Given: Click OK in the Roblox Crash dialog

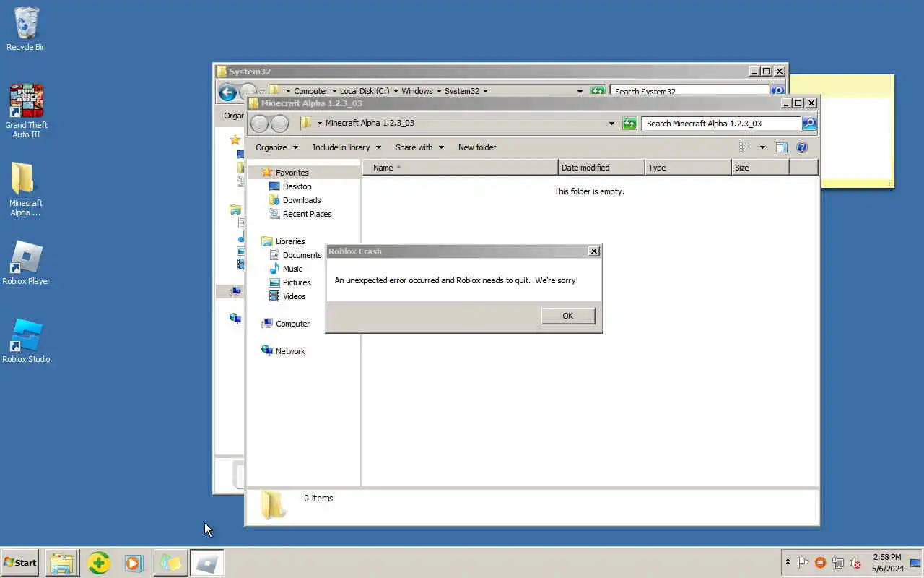Looking at the screenshot, I should coord(568,316).
